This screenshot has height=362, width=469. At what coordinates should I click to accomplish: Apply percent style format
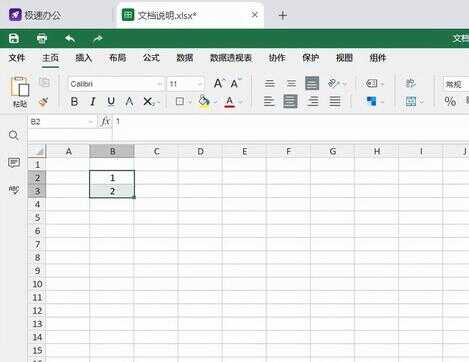point(450,101)
